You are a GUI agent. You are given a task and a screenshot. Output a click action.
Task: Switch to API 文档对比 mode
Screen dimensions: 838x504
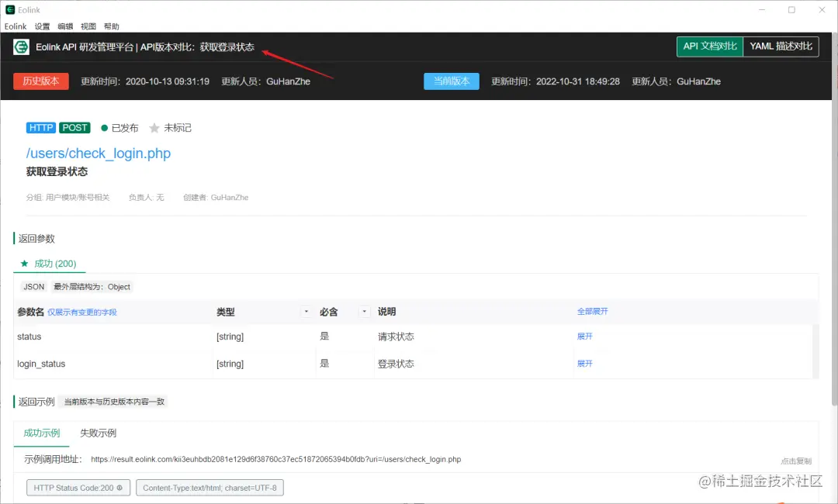pyautogui.click(x=710, y=47)
